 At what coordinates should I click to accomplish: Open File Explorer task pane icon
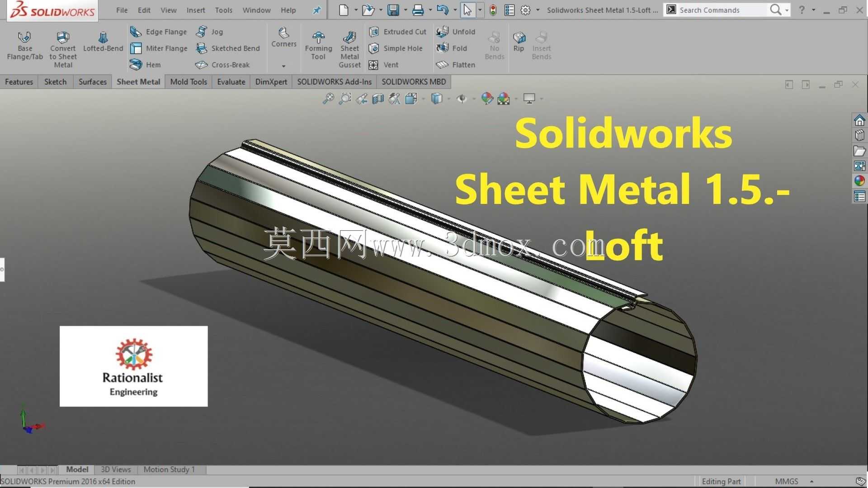[859, 151]
